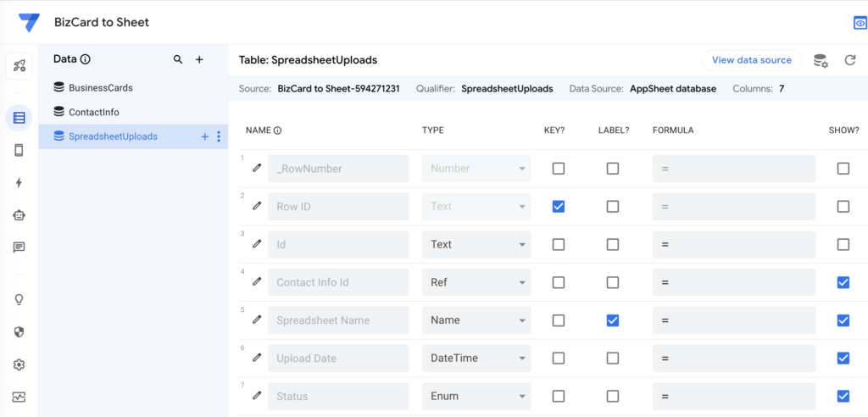The image size is (868, 417).
Task: Click the preview app eye icon
Action: click(860, 23)
